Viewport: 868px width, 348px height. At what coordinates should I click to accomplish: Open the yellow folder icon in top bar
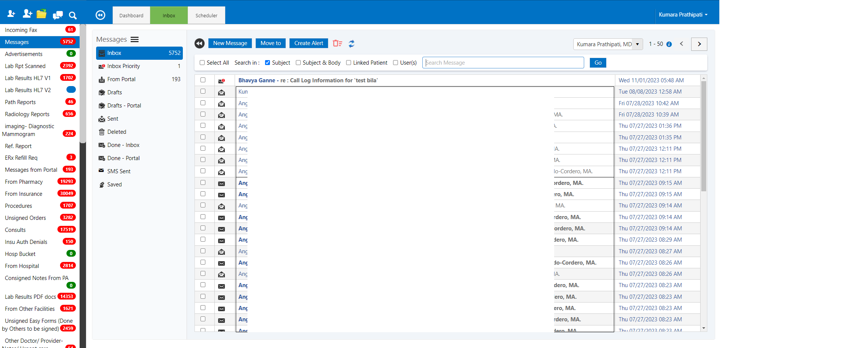point(42,14)
